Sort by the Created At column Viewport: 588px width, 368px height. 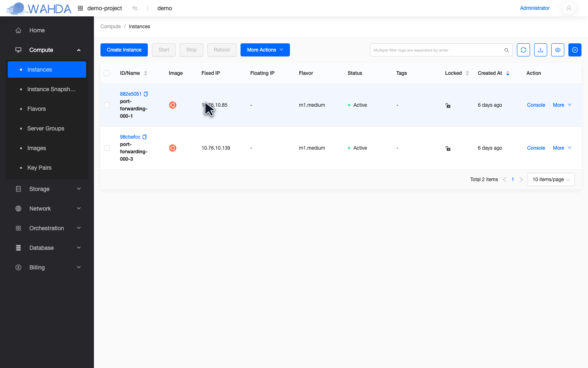pos(508,73)
